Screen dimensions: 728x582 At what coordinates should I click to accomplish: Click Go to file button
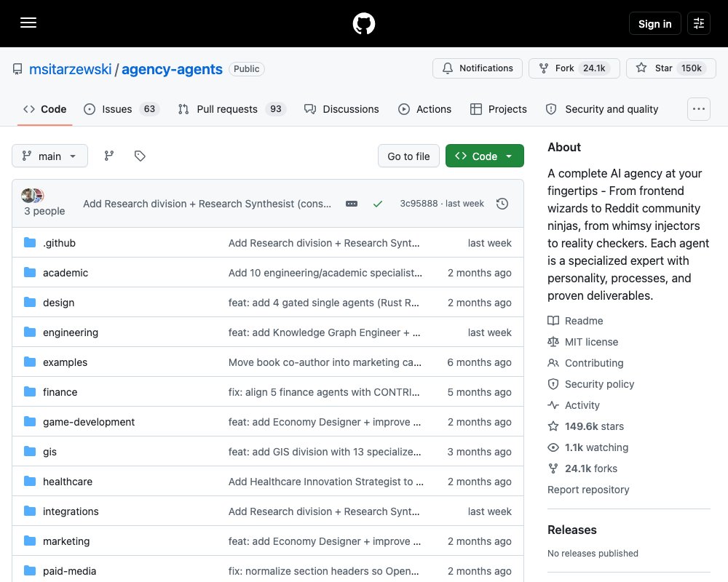408,156
